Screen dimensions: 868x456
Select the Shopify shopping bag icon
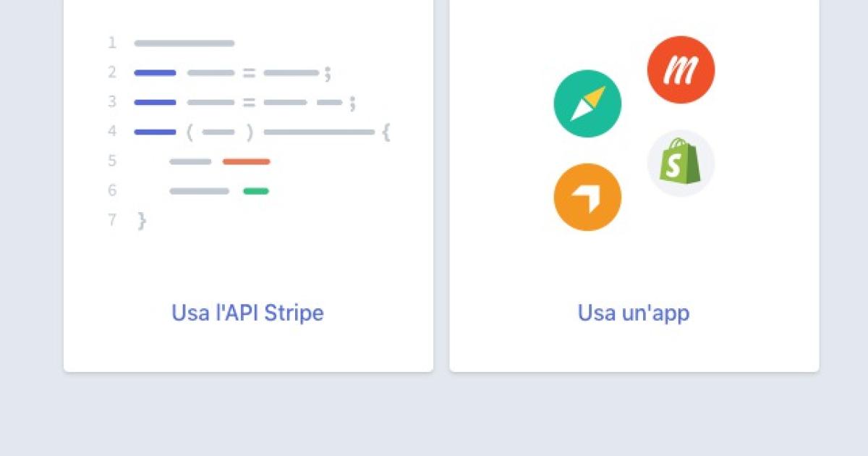coord(681,163)
